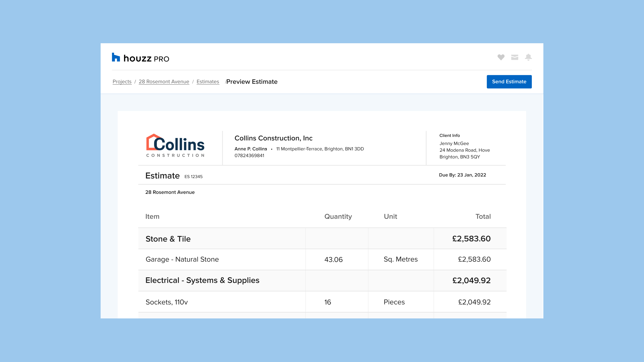Go to the Projects breadcrumb link

click(122, 82)
